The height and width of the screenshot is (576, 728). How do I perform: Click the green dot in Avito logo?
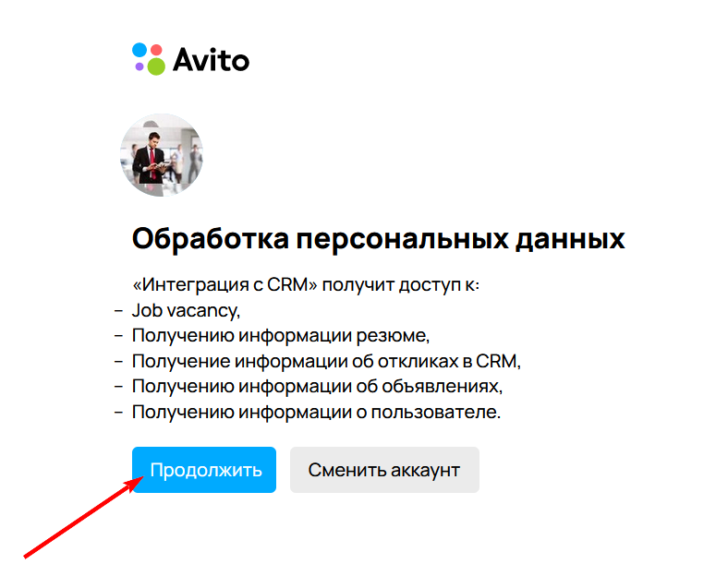[x=156, y=66]
